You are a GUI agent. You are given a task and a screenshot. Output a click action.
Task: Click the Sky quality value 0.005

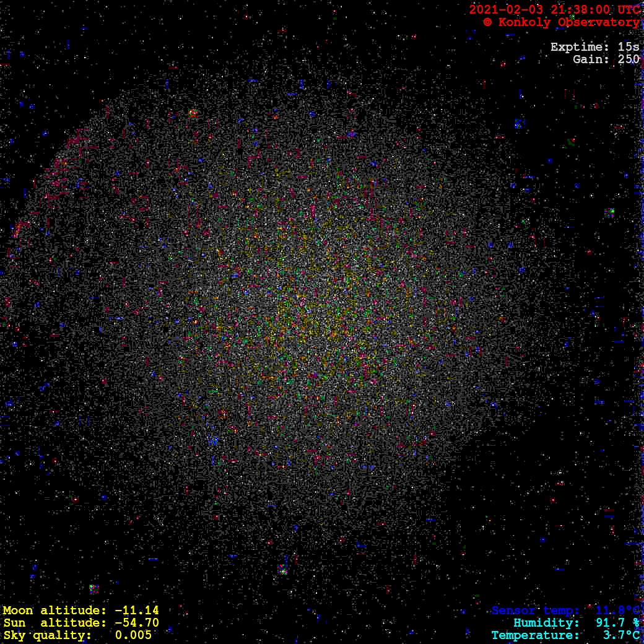click(x=133, y=635)
